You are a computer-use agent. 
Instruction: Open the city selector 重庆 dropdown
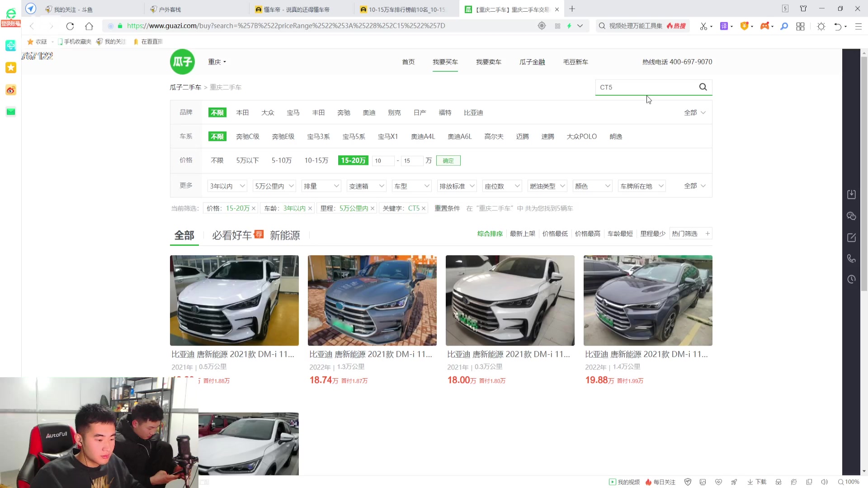click(x=217, y=62)
